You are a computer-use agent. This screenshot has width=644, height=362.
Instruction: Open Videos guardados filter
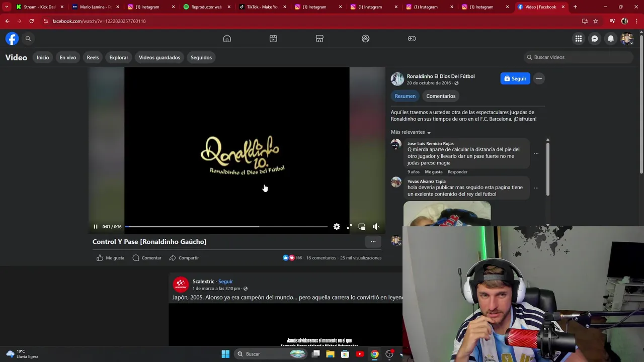[x=159, y=57]
